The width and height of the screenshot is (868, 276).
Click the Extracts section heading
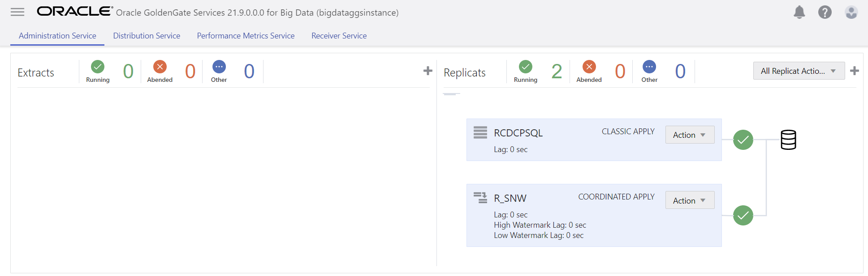(x=36, y=72)
